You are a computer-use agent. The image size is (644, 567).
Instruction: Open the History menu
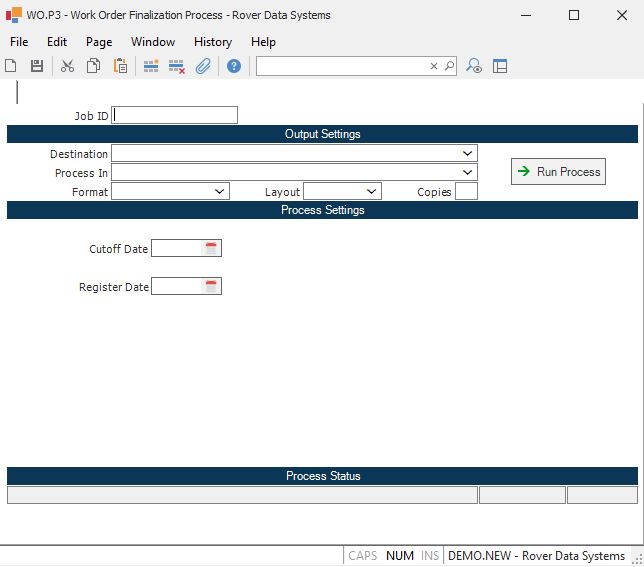point(212,42)
